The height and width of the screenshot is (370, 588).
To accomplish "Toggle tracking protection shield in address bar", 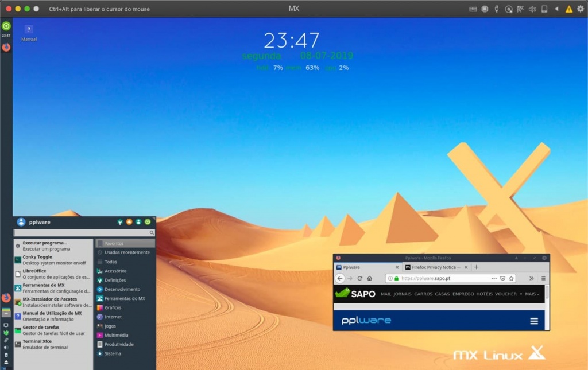I will pos(502,278).
